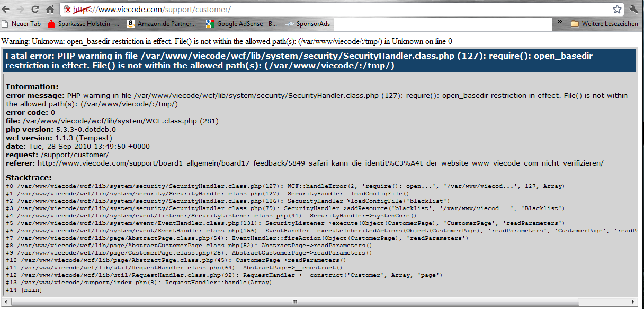Click the Fatal error header banner

click(319, 61)
